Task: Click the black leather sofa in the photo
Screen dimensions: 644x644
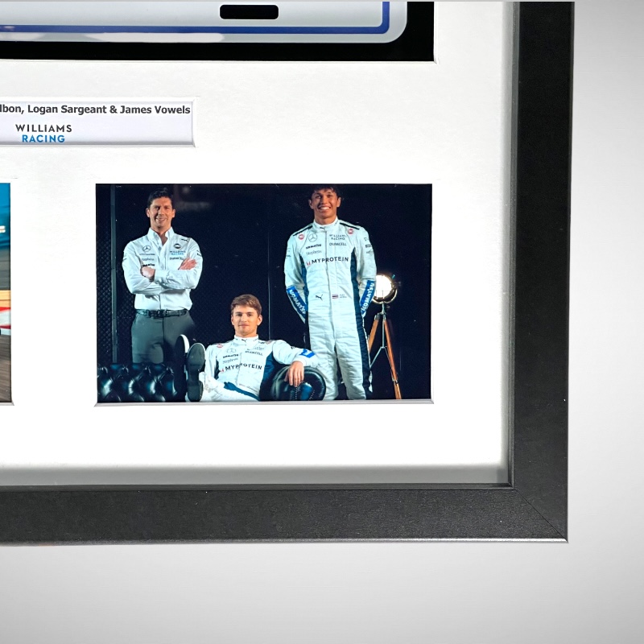Action: tap(137, 384)
